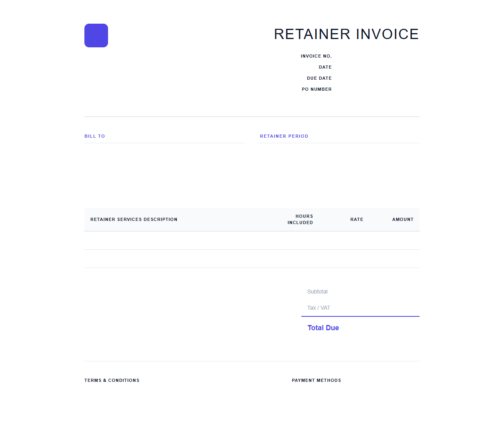Screen dimensions: 504x443
Task: Click the Subtotal label
Action: (x=317, y=292)
